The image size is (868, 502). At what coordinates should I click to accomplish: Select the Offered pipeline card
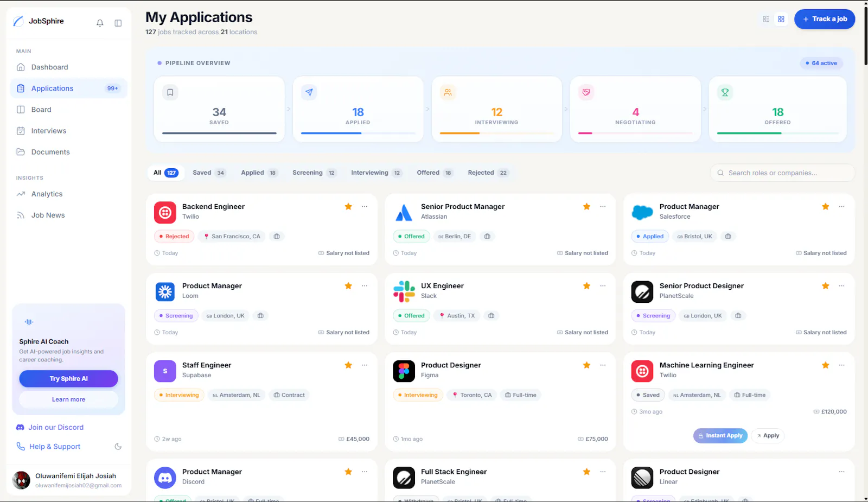coord(778,109)
